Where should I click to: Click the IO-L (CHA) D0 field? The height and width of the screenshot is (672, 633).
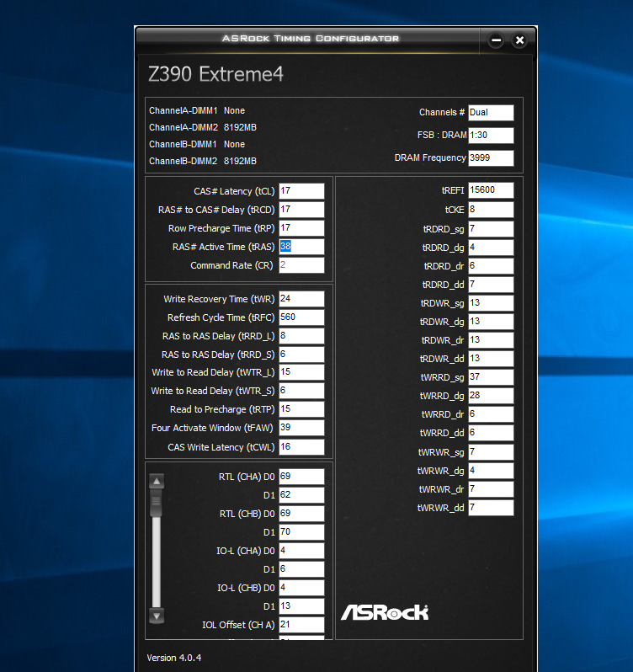[301, 551]
